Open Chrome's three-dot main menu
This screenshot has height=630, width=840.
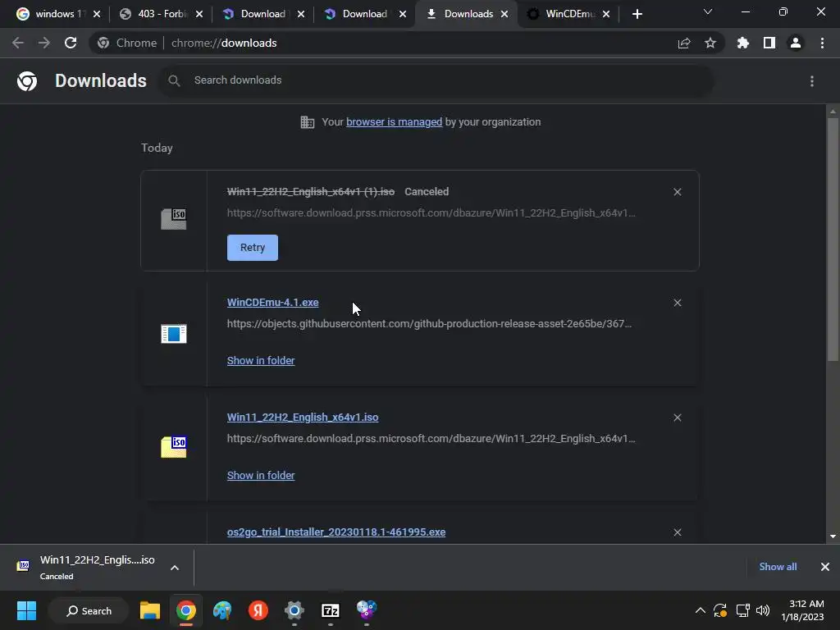pyautogui.click(x=822, y=43)
